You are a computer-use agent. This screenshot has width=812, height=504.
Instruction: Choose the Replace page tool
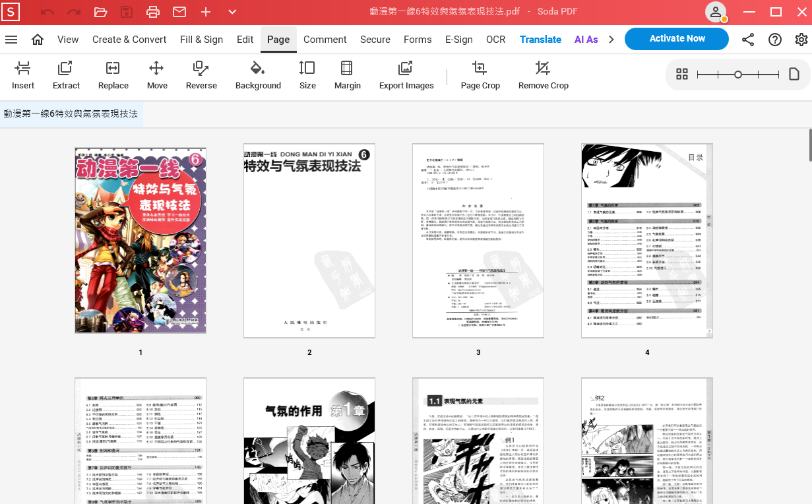(x=113, y=75)
